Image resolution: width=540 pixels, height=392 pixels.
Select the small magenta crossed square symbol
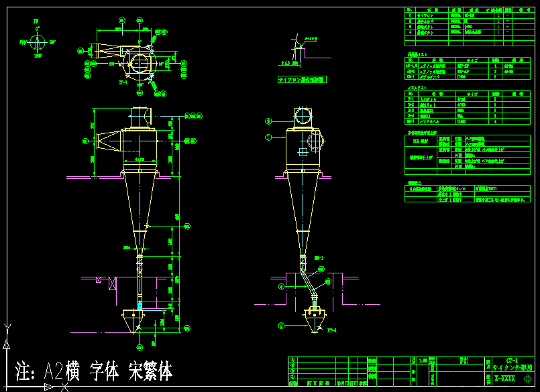99,280
